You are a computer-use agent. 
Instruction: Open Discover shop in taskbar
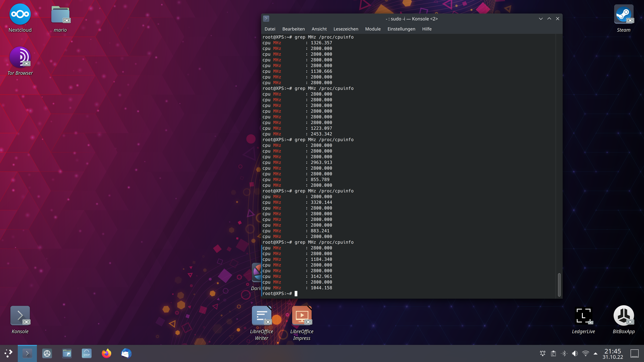(87, 353)
